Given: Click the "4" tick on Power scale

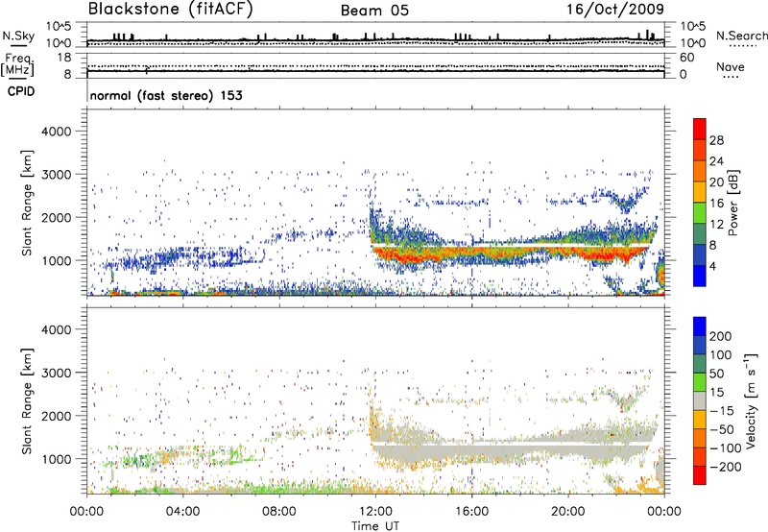Looking at the screenshot, I should click(x=712, y=266).
